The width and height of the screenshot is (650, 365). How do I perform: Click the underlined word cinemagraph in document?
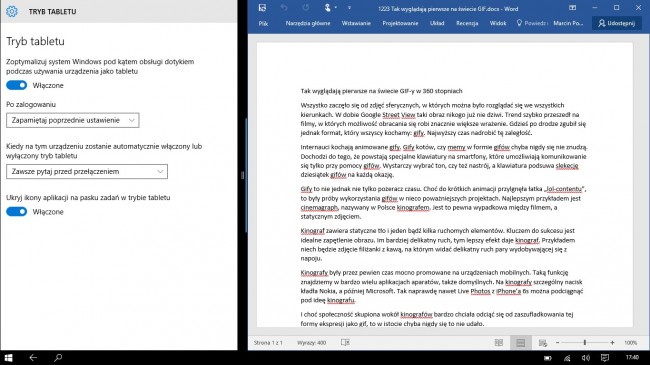pyautogui.click(x=319, y=207)
